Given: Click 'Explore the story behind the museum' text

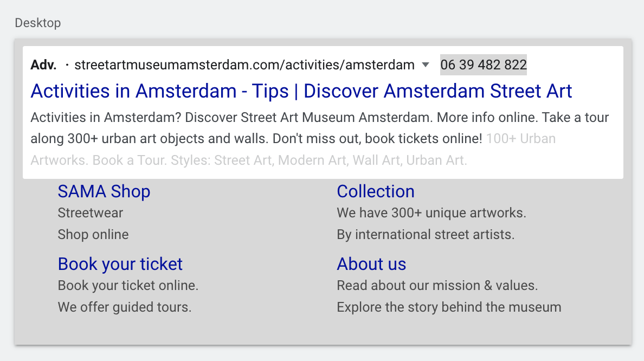Looking at the screenshot, I should [x=449, y=307].
